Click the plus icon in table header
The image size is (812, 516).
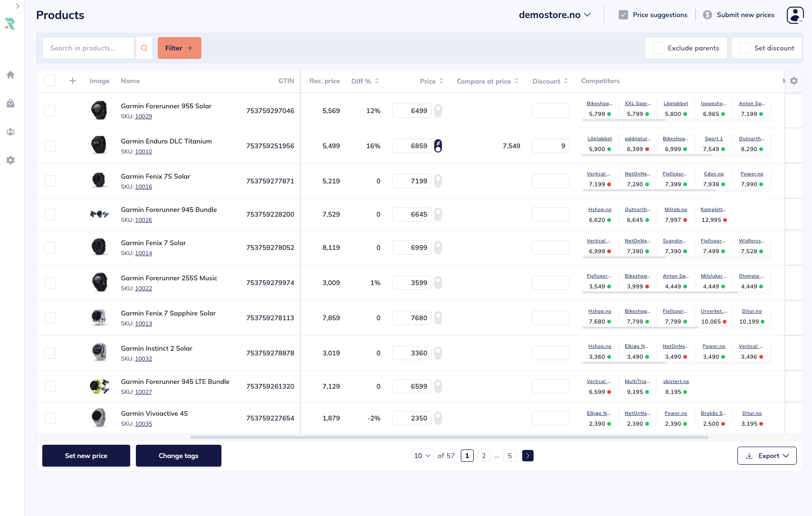[x=73, y=81]
